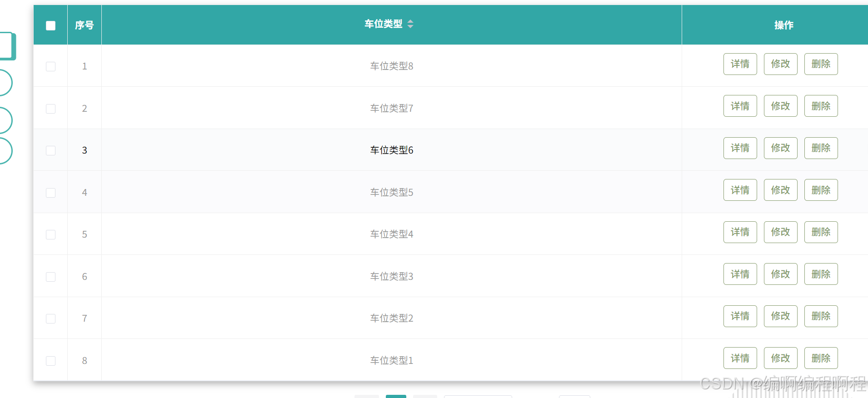
Task: Click the sequence number 8 cell
Action: coord(85,361)
